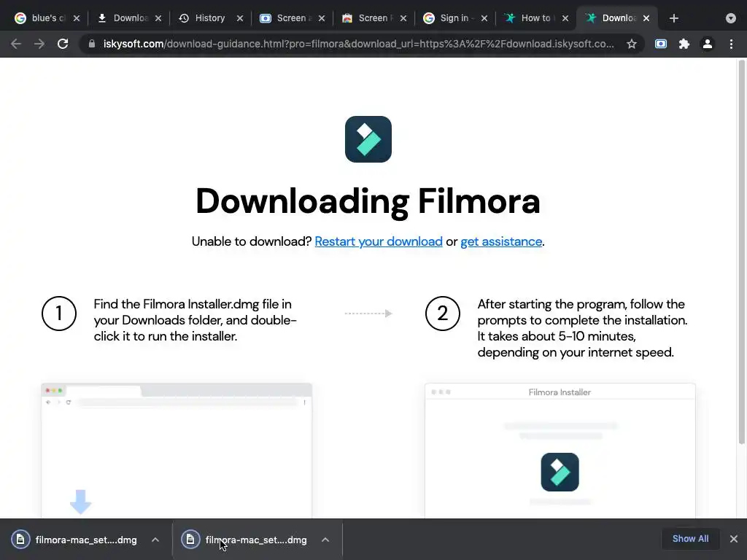The width and height of the screenshot is (747, 560).
Task: Close the blue's cl tab
Action: click(77, 18)
